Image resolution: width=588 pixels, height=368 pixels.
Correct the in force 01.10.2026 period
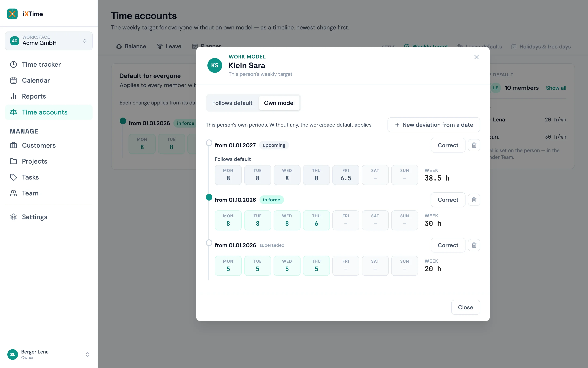pyautogui.click(x=448, y=200)
